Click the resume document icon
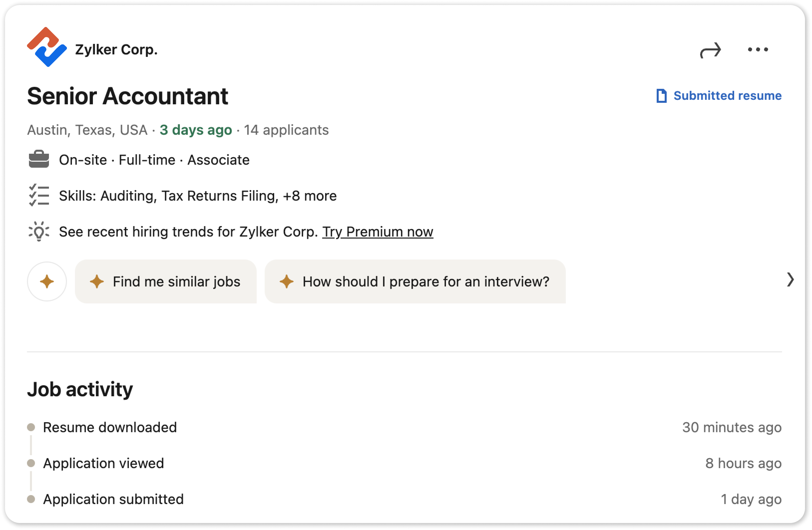This screenshot has height=530, width=812. (x=661, y=96)
